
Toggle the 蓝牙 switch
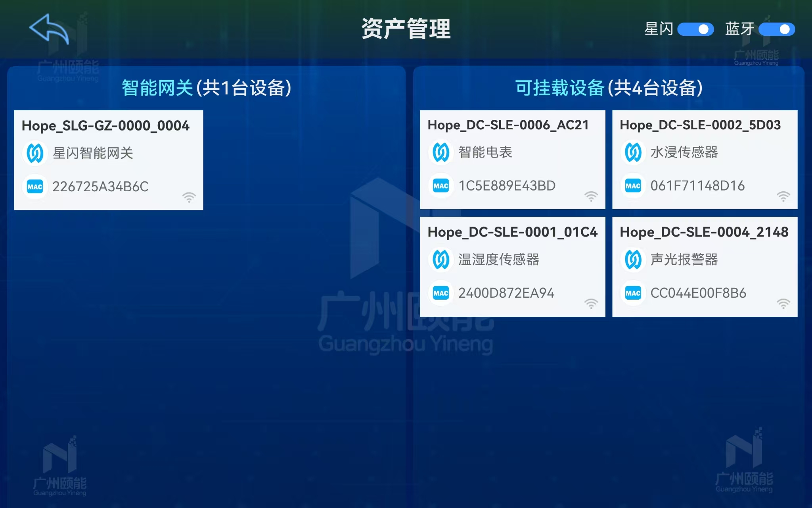point(777,29)
